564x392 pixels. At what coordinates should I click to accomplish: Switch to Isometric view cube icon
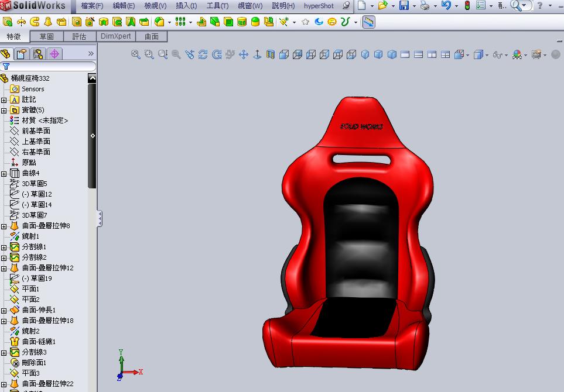(365, 54)
